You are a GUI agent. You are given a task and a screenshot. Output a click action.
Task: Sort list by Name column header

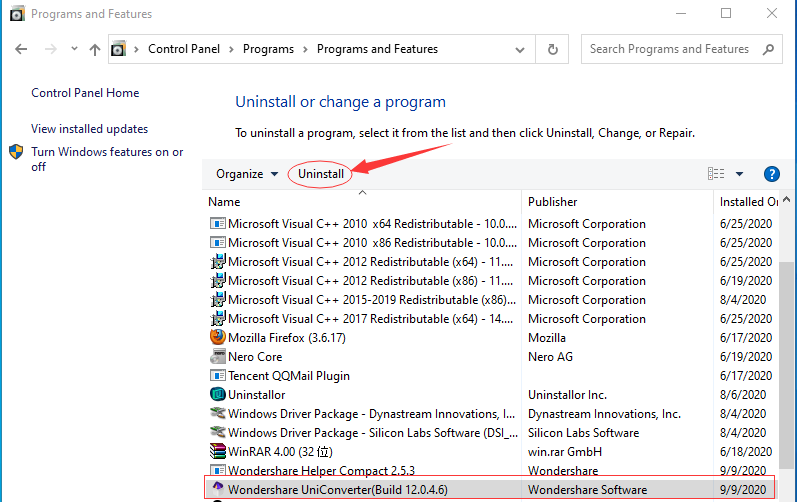tap(224, 202)
